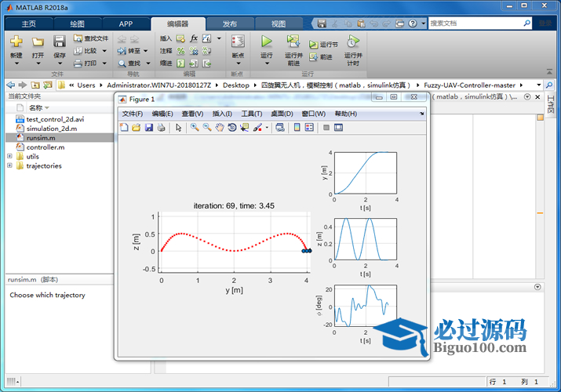561x392 pixels.
Task: Click the Find Files button
Action: click(91, 38)
